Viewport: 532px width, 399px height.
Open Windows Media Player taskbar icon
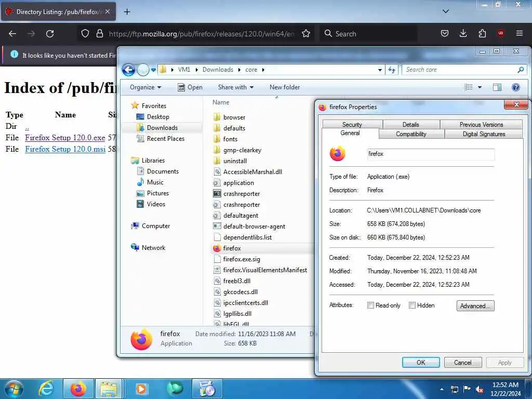tap(141, 389)
